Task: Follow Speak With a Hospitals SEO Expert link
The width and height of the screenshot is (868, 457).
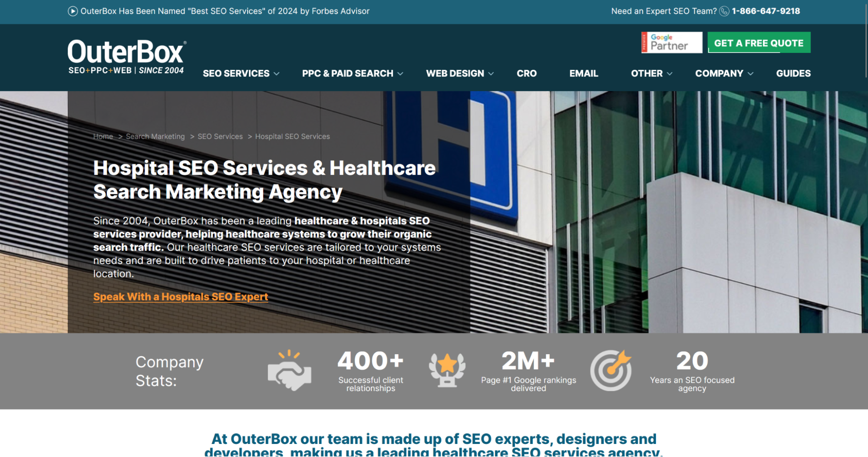Action: click(x=181, y=297)
